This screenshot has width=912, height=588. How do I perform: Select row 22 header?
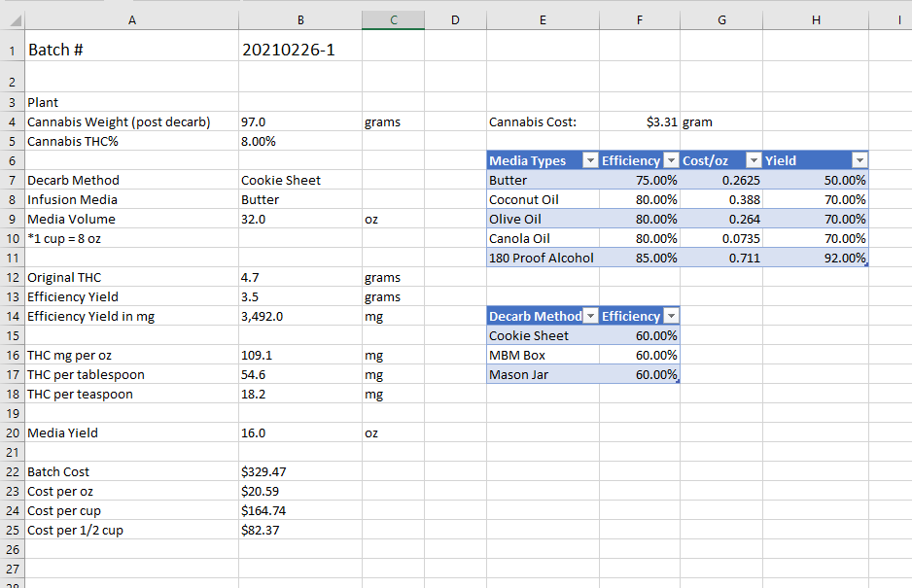[13, 471]
